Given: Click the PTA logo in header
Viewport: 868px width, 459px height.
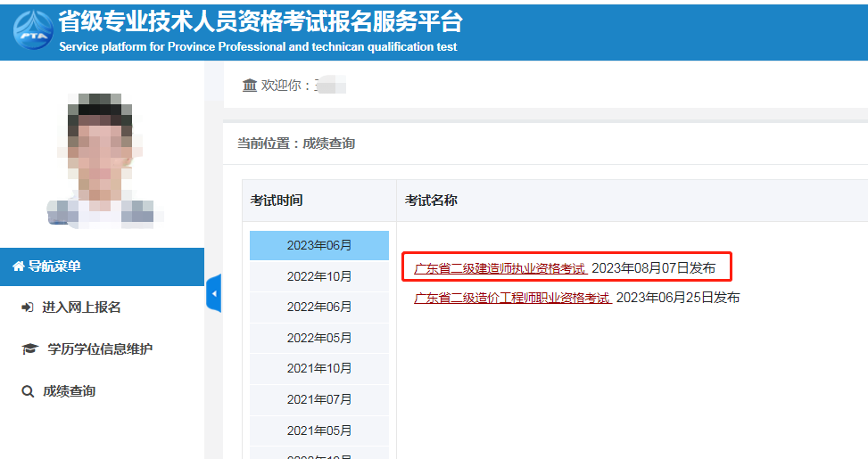Looking at the screenshot, I should (x=32, y=31).
